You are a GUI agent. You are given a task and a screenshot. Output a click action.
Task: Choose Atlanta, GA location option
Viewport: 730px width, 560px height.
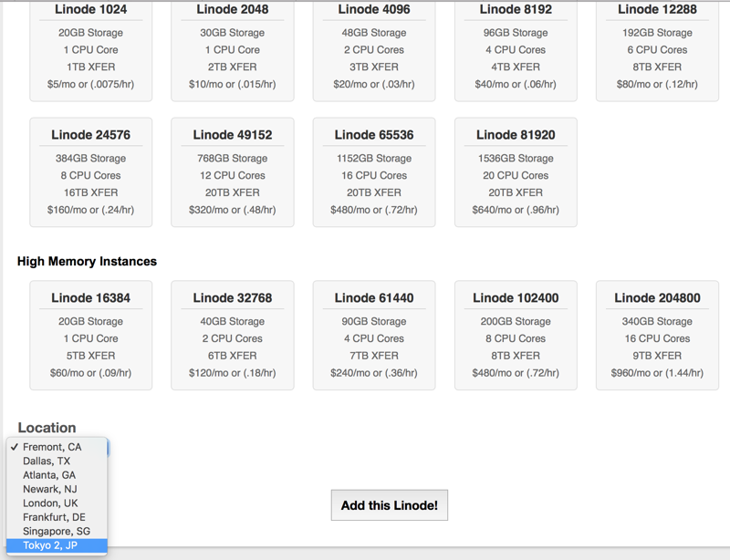pos(57,475)
